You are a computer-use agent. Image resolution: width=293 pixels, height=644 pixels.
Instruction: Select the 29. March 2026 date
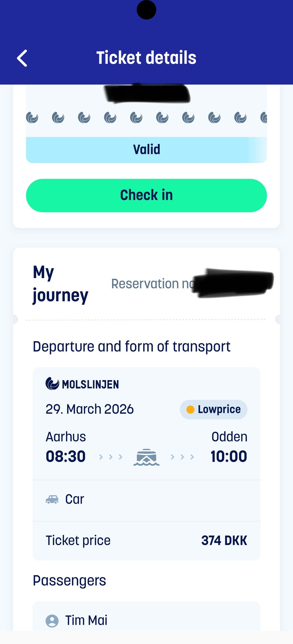pos(90,409)
